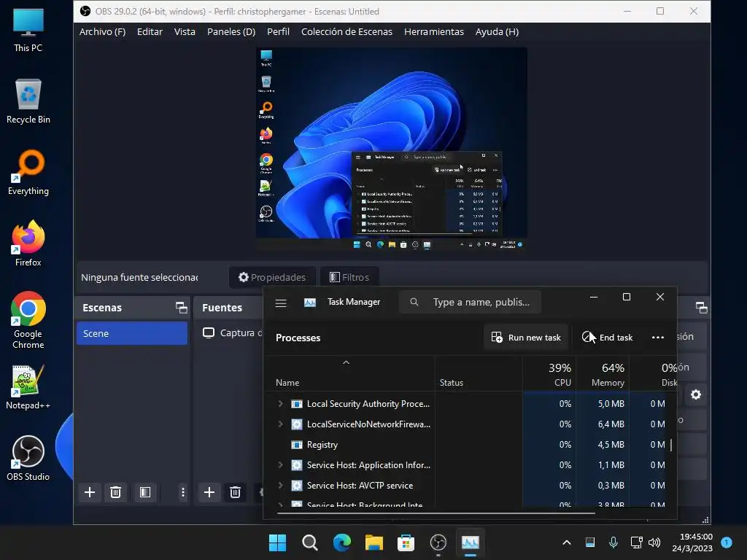The height and width of the screenshot is (560, 747).
Task: Open taskbar Search magnifier
Action: coord(309,542)
